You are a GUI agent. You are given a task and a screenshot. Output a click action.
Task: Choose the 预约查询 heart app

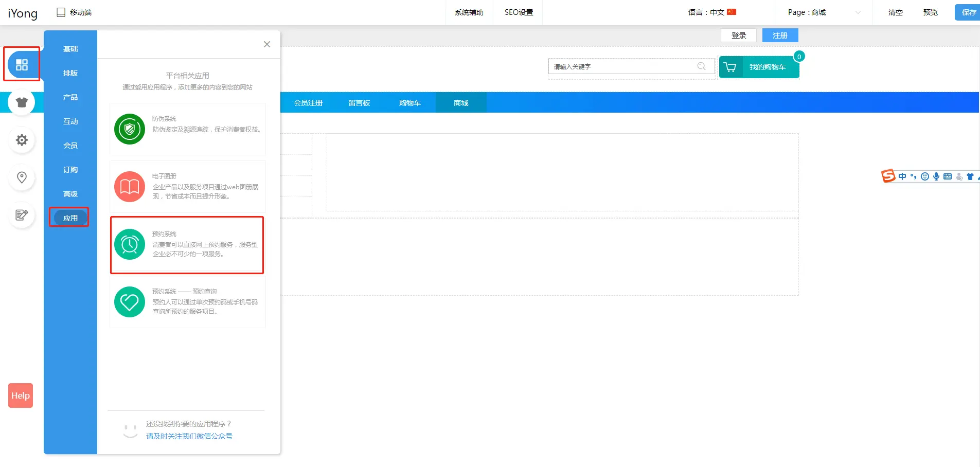187,302
